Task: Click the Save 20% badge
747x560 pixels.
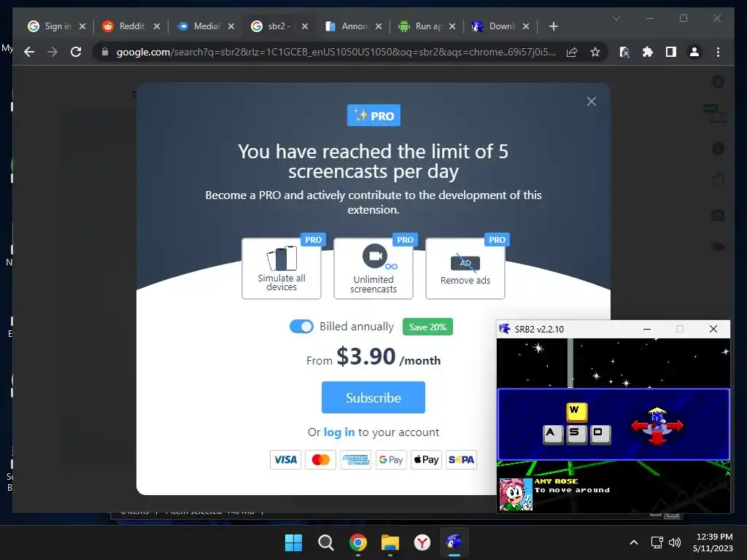Action: point(427,327)
